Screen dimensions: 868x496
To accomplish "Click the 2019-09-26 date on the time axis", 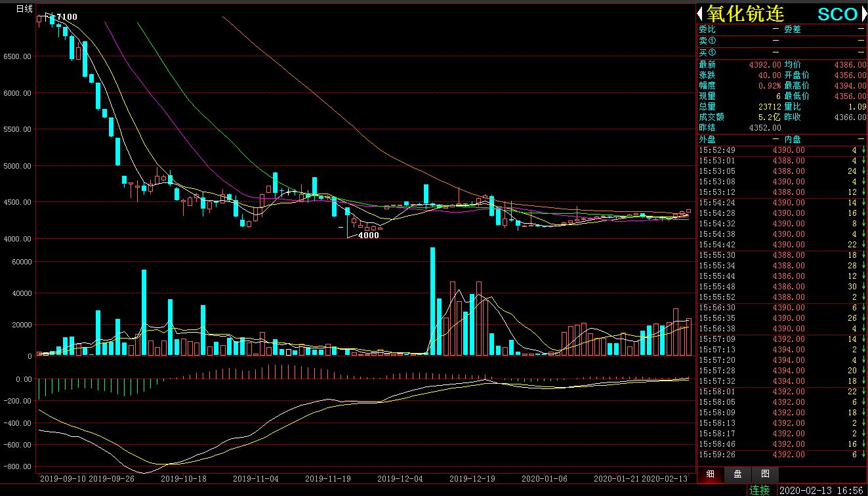I will pyautogui.click(x=112, y=479).
